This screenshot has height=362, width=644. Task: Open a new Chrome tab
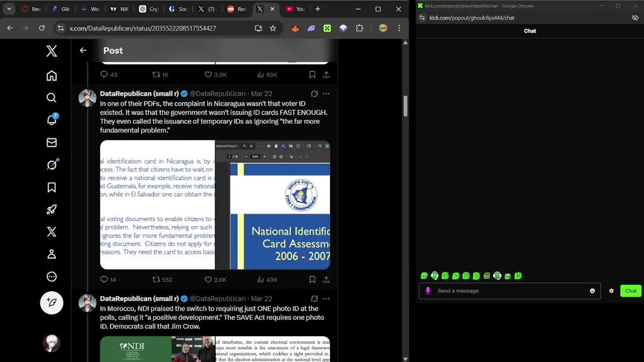tap(317, 9)
